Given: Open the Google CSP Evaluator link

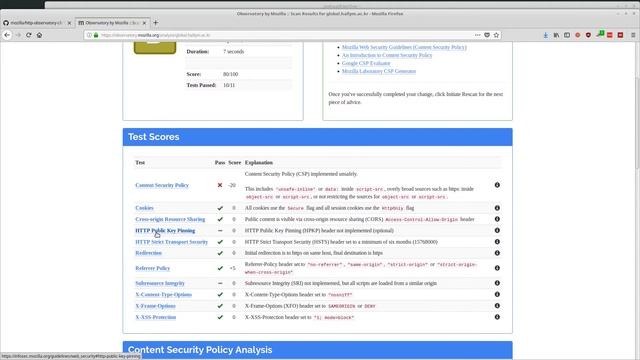Looking at the screenshot, I should tap(366, 63).
